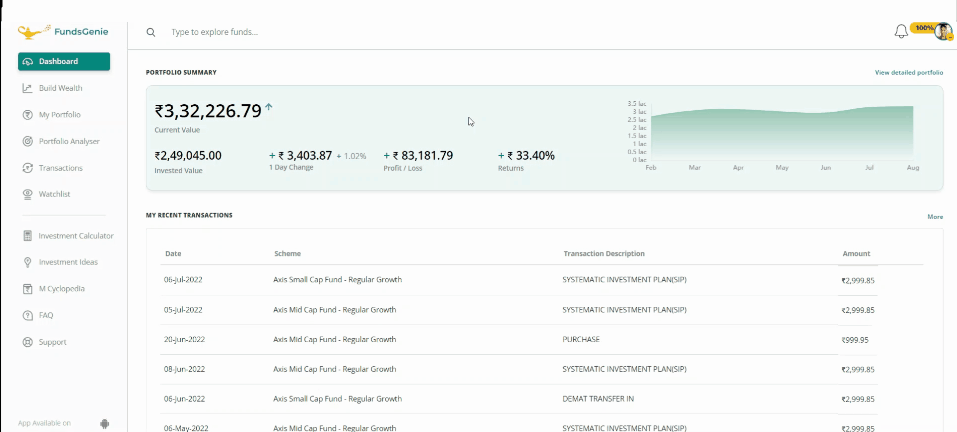Open the Support page
This screenshot has height=432, width=957.
tap(52, 342)
